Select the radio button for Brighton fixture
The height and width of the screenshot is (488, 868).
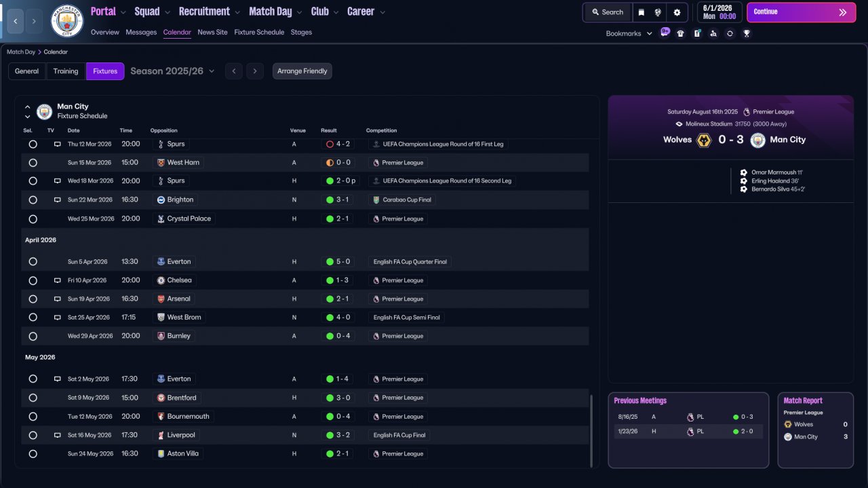tap(33, 200)
